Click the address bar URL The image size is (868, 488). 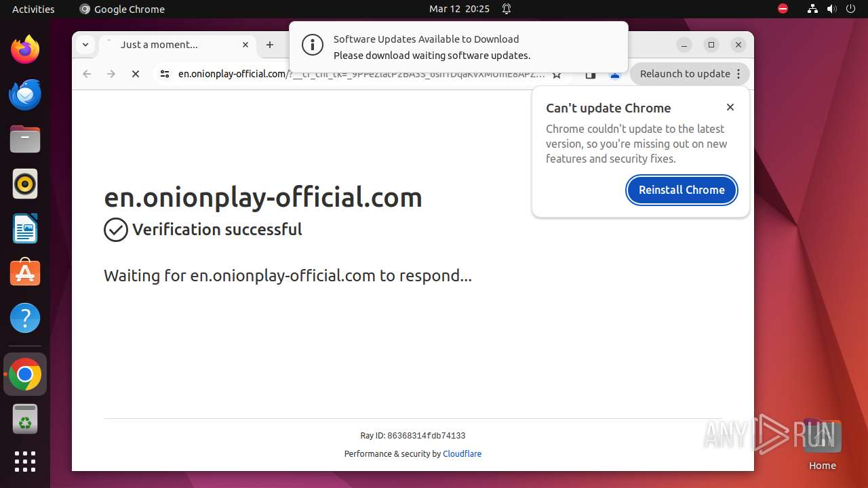pos(361,74)
